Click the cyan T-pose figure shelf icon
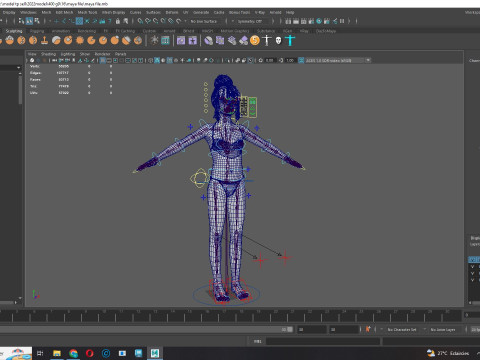 click(290, 41)
